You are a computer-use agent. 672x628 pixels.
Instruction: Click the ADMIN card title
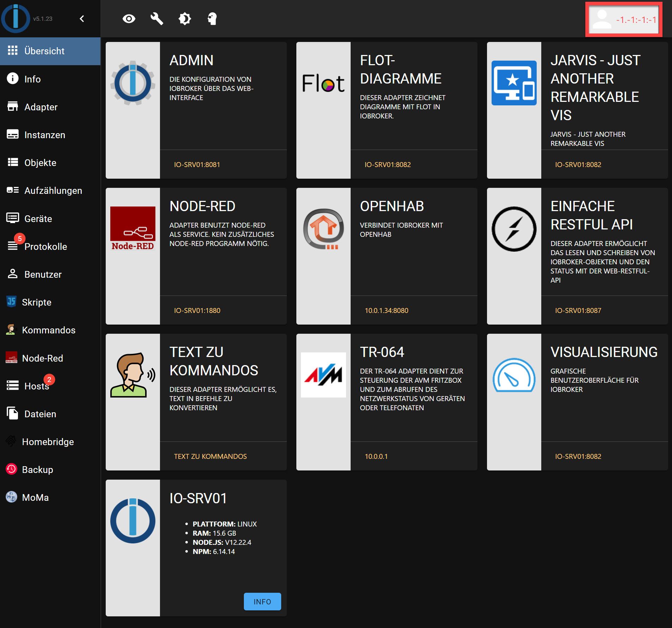coord(191,60)
